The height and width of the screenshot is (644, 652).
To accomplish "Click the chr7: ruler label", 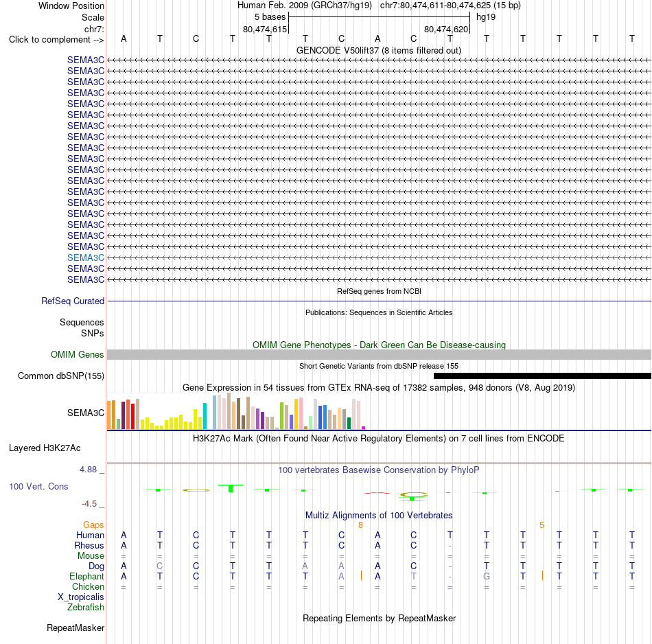I will (94, 29).
